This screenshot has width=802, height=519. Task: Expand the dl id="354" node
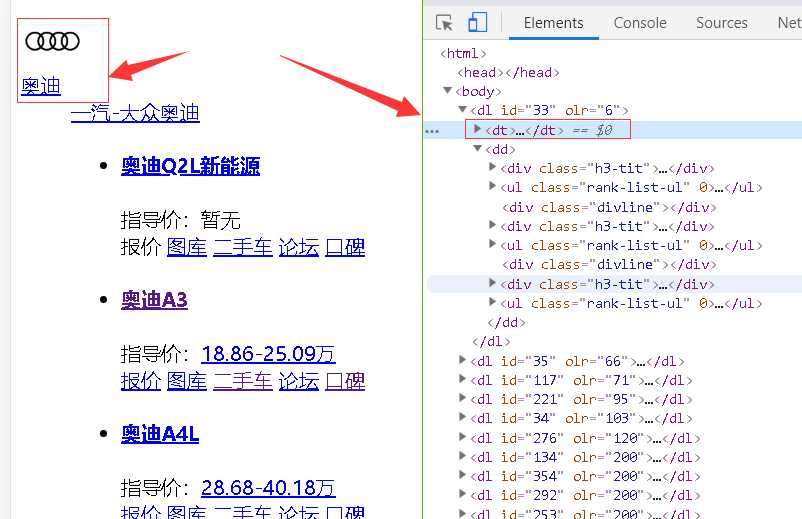click(x=462, y=475)
